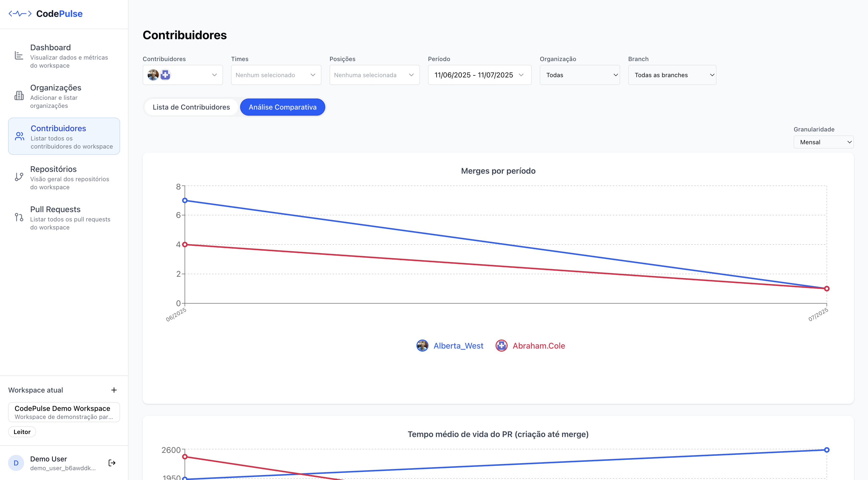Click the Repositórios branch icon
The image size is (868, 480).
click(x=19, y=177)
